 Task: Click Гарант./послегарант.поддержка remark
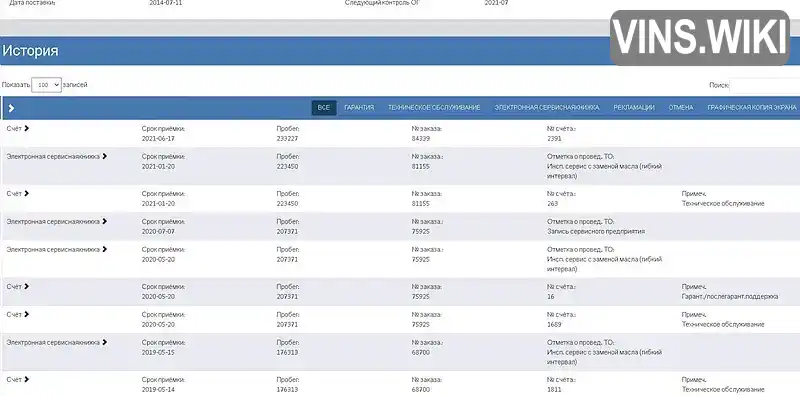click(730, 296)
